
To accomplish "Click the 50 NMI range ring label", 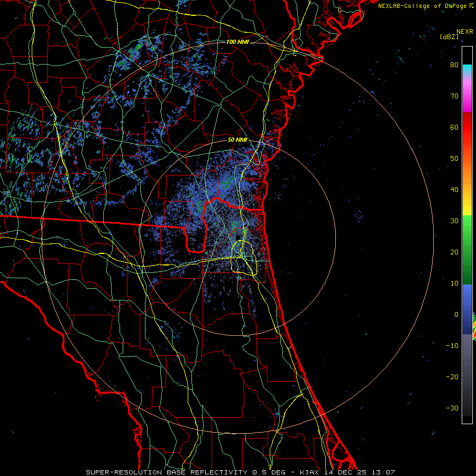I will 237,140.
